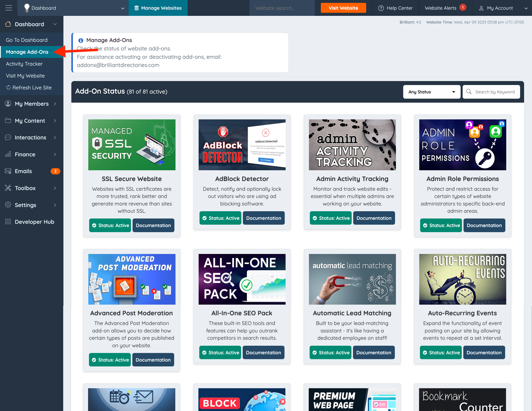The image size is (532, 411).
Task: Toggle SSL Secure Website Status: Active
Action: [110, 225]
